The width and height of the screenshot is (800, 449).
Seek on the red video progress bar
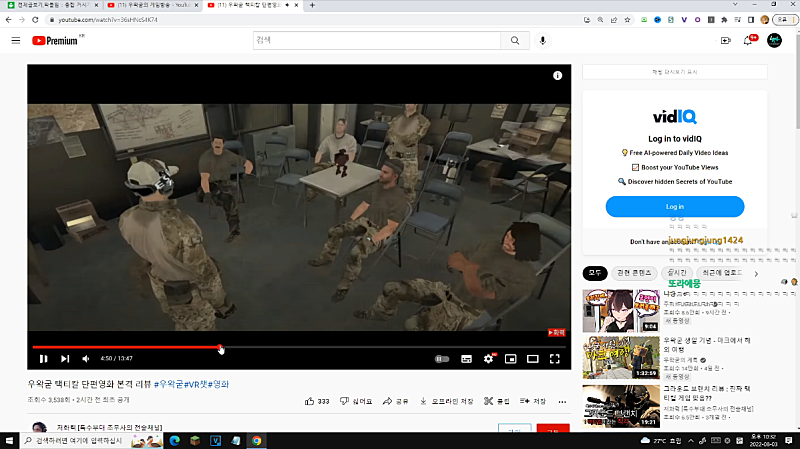click(x=299, y=347)
